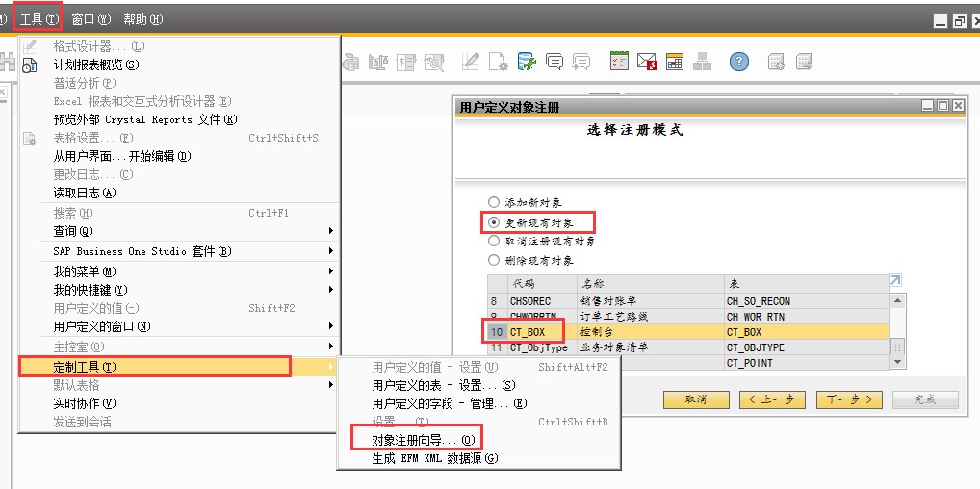
Task: Click the table scrollbar down arrow
Action: click(897, 362)
